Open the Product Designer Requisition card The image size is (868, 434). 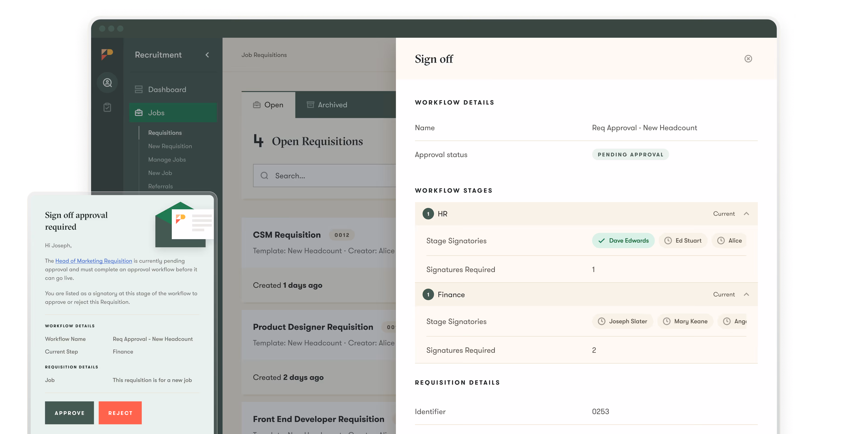coord(319,352)
